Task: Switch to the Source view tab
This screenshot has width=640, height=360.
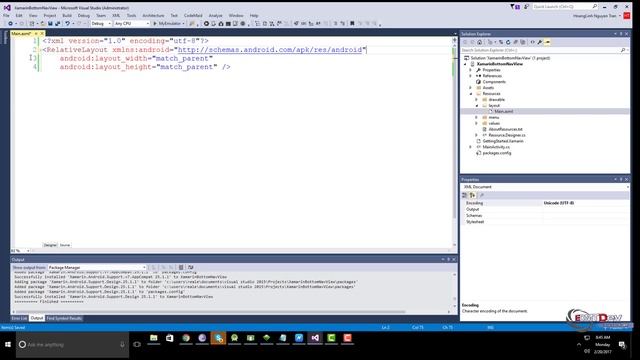Action: 65,245
